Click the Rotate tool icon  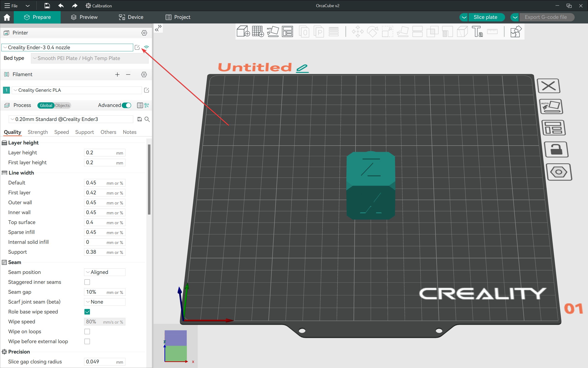point(373,32)
